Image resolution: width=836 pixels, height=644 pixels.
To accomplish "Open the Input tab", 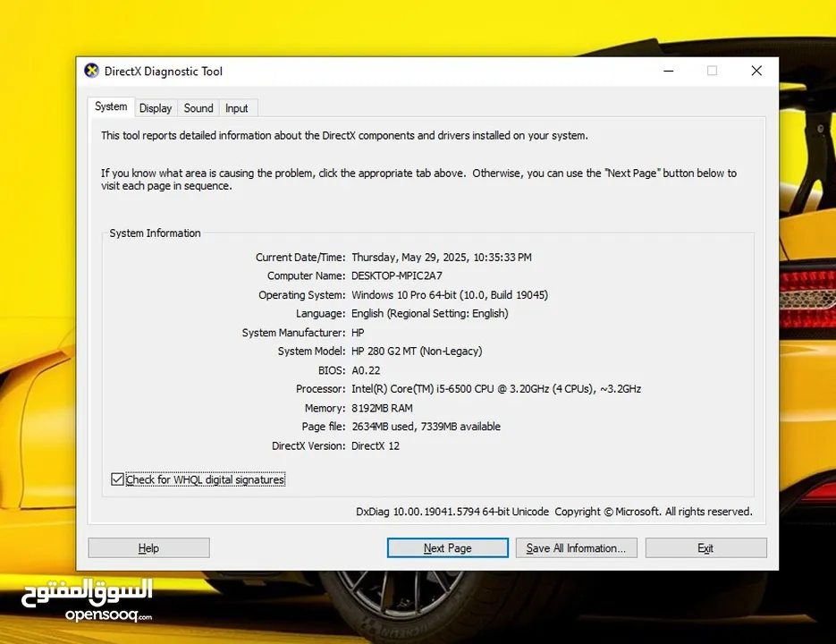I will tap(236, 108).
